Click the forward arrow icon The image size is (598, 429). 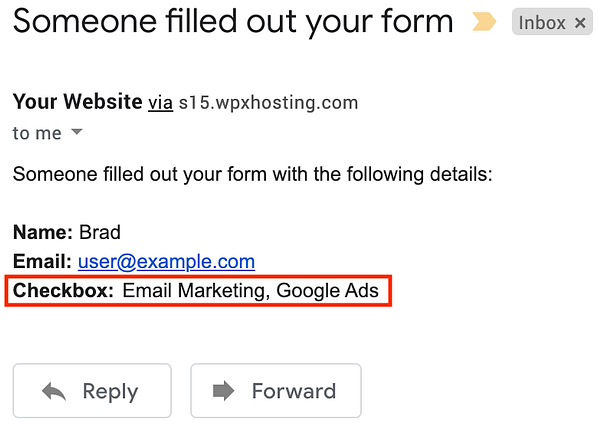[x=223, y=391]
